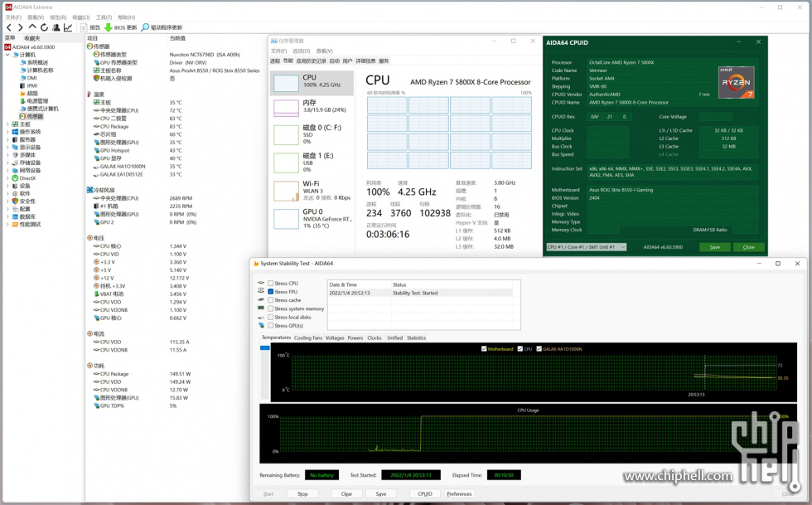Enable Stress local disks checkbox
The image size is (812, 505).
pos(270,318)
